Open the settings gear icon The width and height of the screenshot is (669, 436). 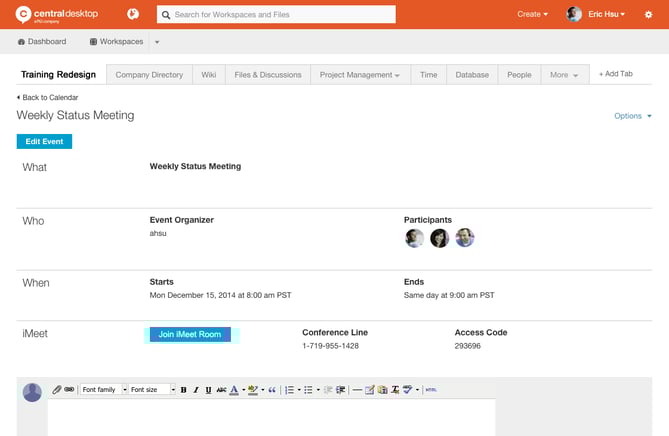click(x=648, y=14)
